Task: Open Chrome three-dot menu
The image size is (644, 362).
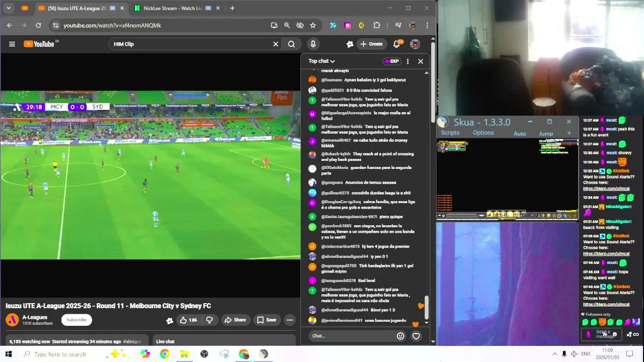Action: pyautogui.click(x=427, y=25)
